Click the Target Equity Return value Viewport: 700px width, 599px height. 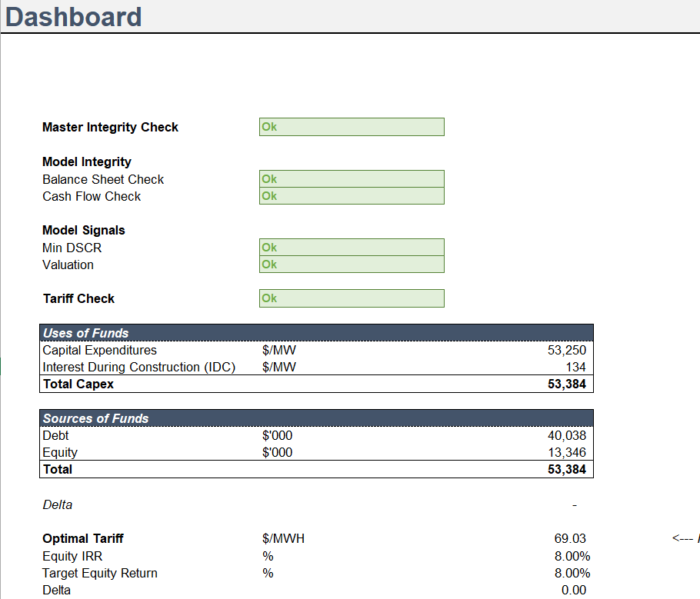(x=572, y=573)
